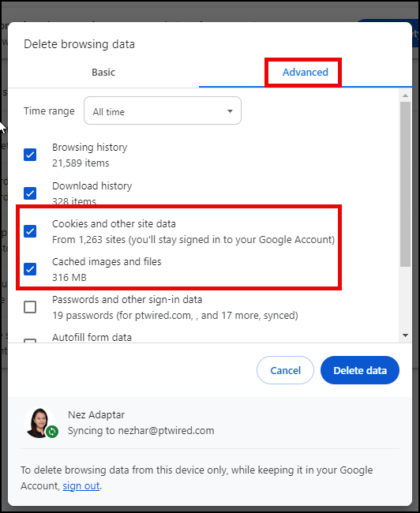Screen dimensions: 420x513
Task: Click the Download history label
Action: point(92,185)
